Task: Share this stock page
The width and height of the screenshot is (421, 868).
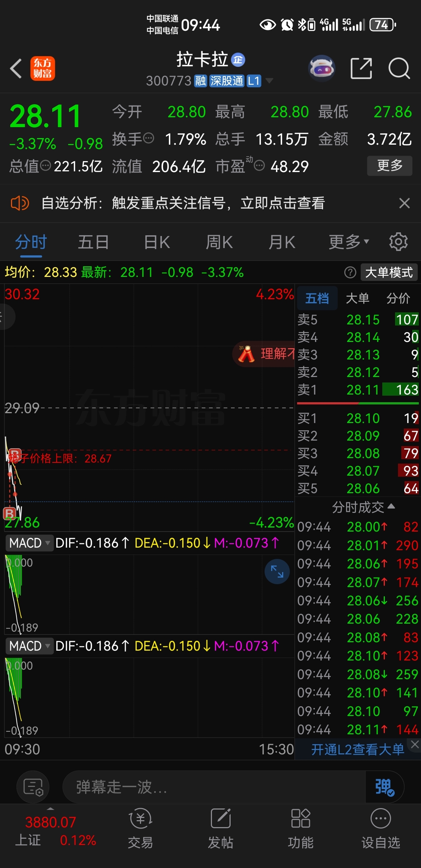Action: tap(361, 68)
